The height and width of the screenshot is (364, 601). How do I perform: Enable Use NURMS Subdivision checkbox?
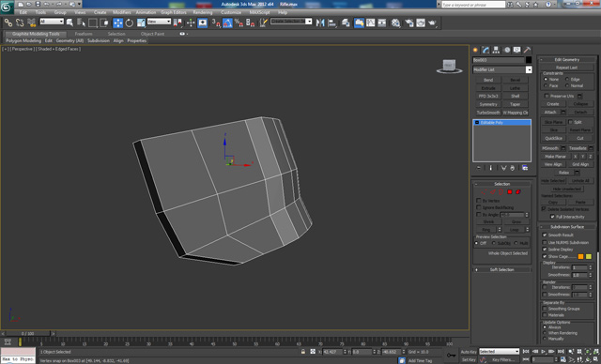545,242
